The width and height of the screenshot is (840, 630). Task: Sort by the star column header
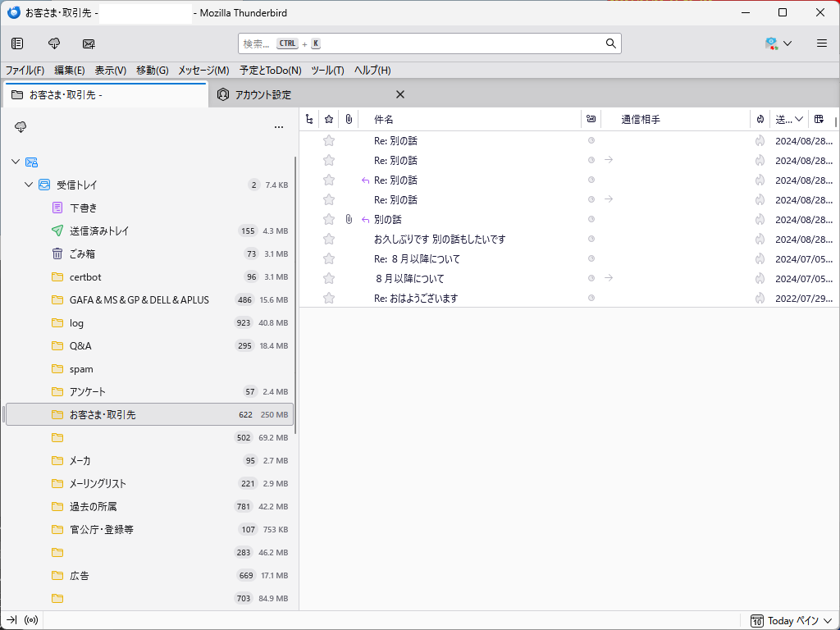(329, 119)
